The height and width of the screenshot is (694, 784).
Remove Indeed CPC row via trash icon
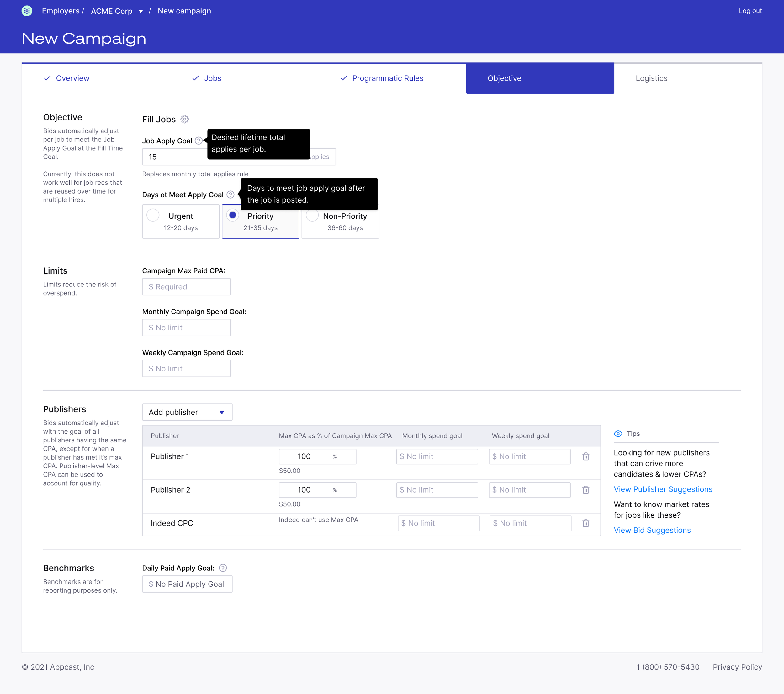pyautogui.click(x=585, y=523)
